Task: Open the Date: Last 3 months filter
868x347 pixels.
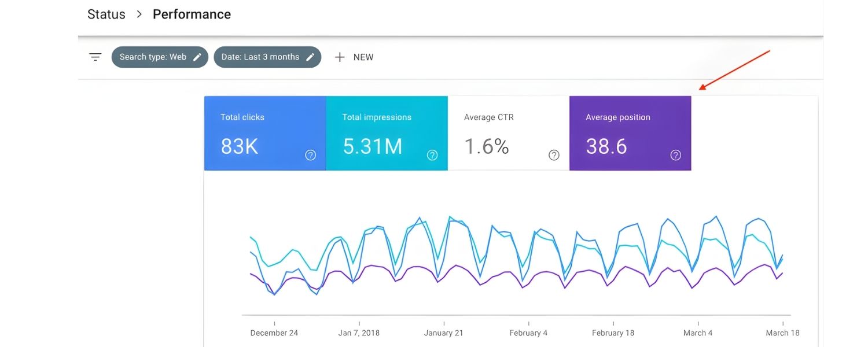Action: (260, 57)
